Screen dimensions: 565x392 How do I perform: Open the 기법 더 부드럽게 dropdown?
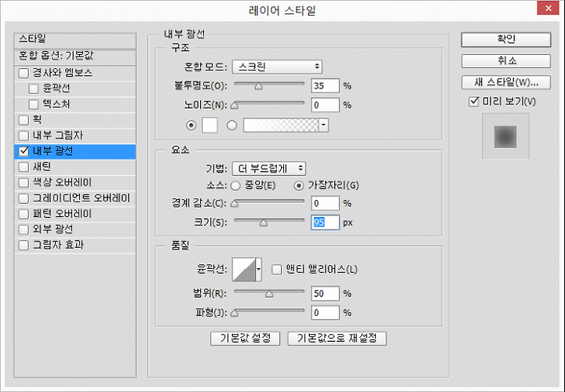(269, 168)
